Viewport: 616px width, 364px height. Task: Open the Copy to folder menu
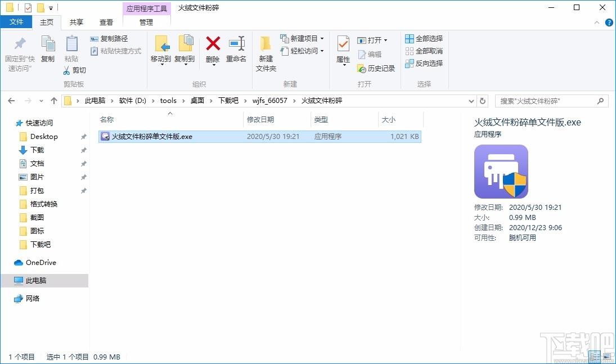click(185, 50)
